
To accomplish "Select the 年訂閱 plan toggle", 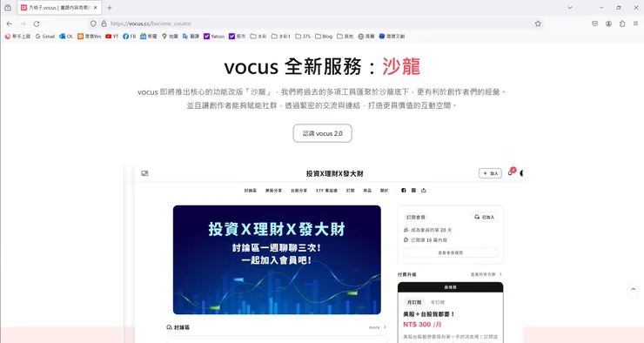I will click(x=438, y=302).
